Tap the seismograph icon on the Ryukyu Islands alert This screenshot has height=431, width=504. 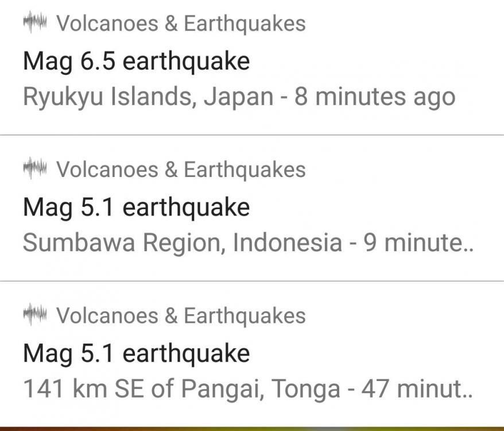click(x=35, y=24)
